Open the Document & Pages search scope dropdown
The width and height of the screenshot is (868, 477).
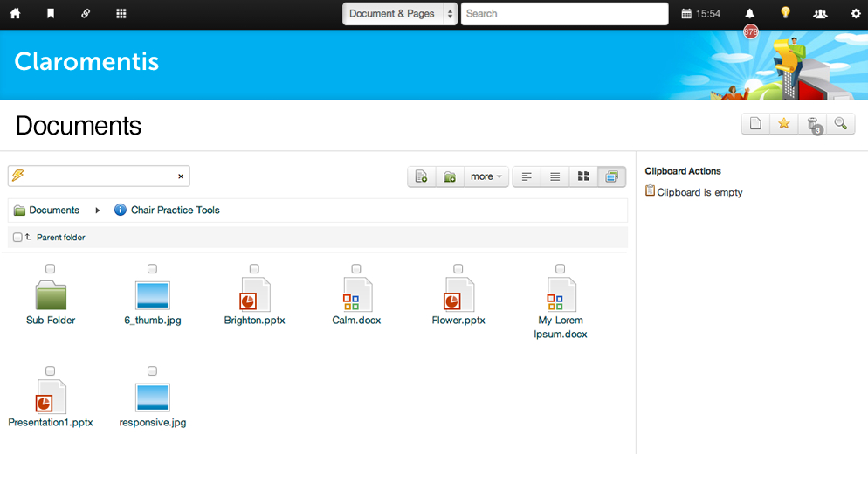coord(400,14)
